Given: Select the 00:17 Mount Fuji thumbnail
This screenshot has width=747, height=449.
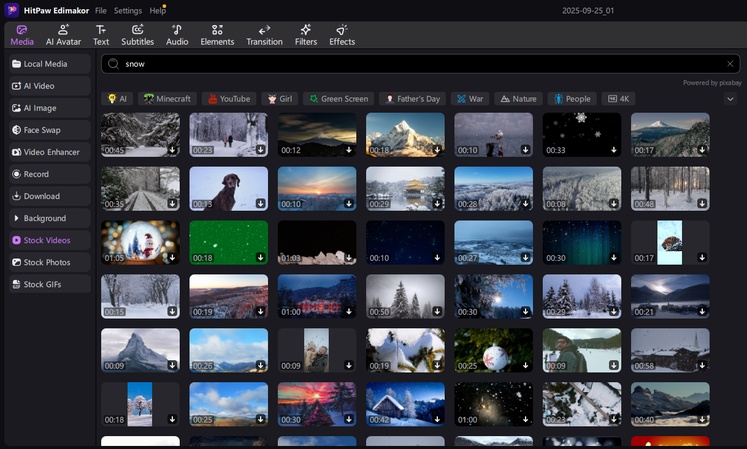Looking at the screenshot, I should pyautogui.click(x=670, y=135).
